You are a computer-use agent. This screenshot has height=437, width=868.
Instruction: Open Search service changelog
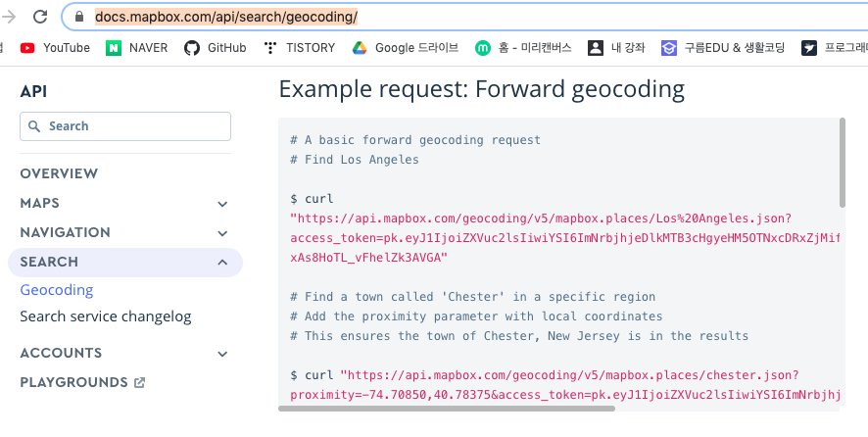pyautogui.click(x=106, y=316)
